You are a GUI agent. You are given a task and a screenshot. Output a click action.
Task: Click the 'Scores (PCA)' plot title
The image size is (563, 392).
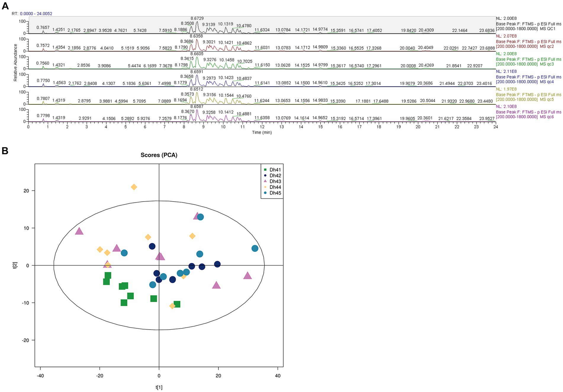pos(159,155)
